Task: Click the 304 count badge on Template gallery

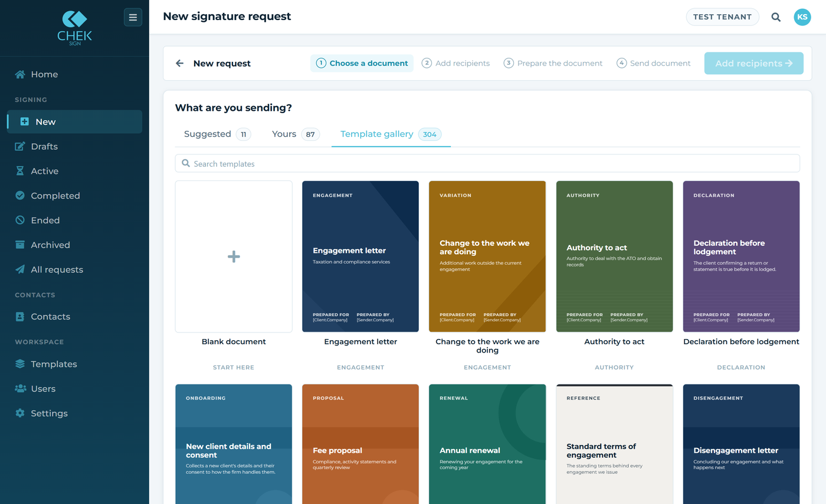Action: coord(430,134)
